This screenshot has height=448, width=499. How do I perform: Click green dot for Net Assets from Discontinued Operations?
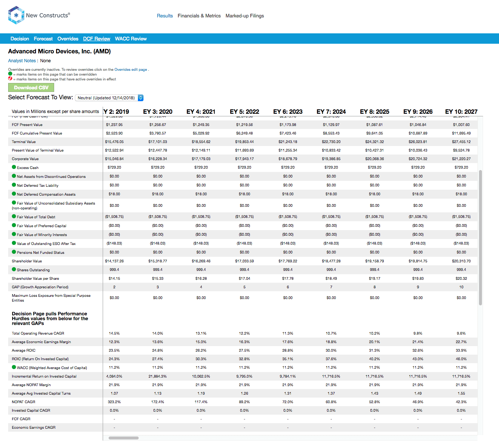coord(14,176)
